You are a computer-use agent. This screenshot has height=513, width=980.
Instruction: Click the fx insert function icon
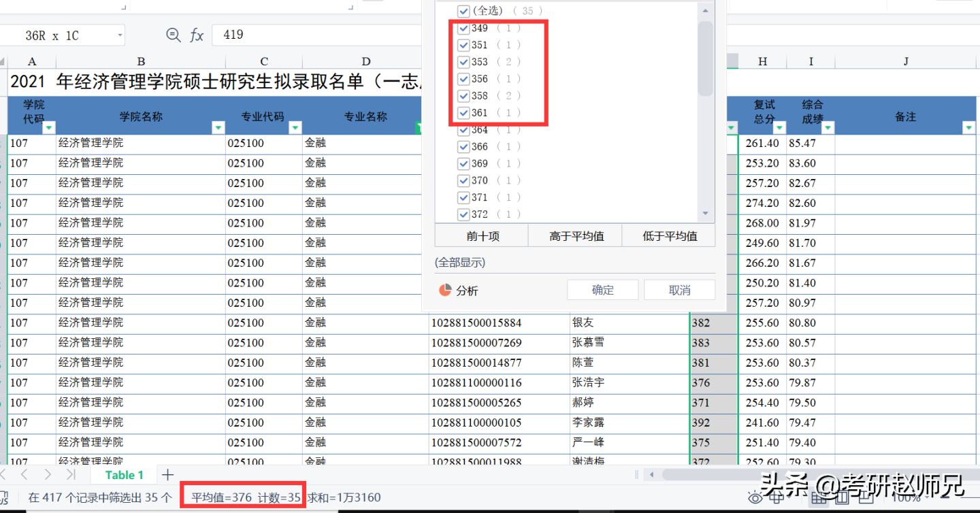(197, 35)
